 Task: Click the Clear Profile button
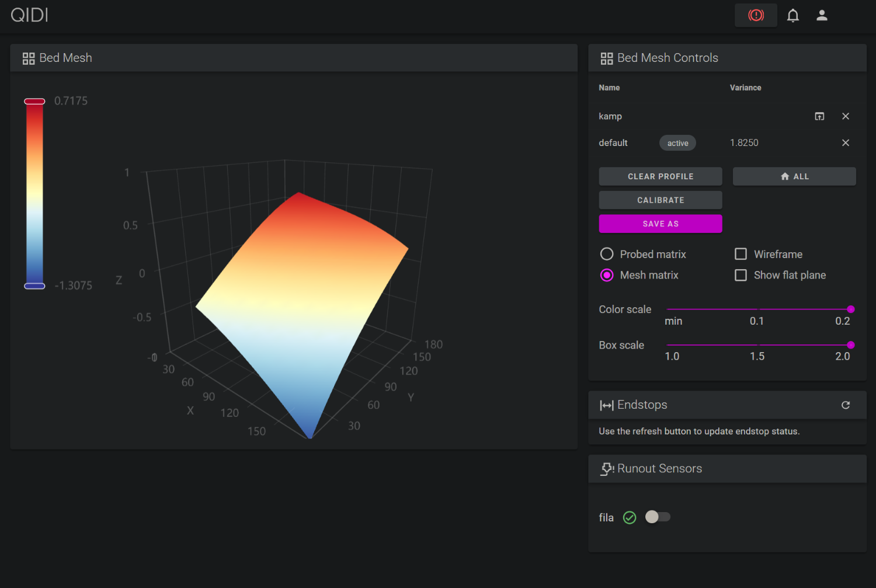point(660,176)
